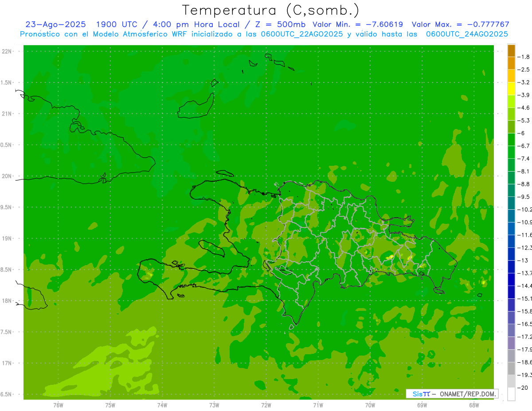Click the '20N' latitude label
The height and width of the screenshot is (411, 532).
coord(8,176)
